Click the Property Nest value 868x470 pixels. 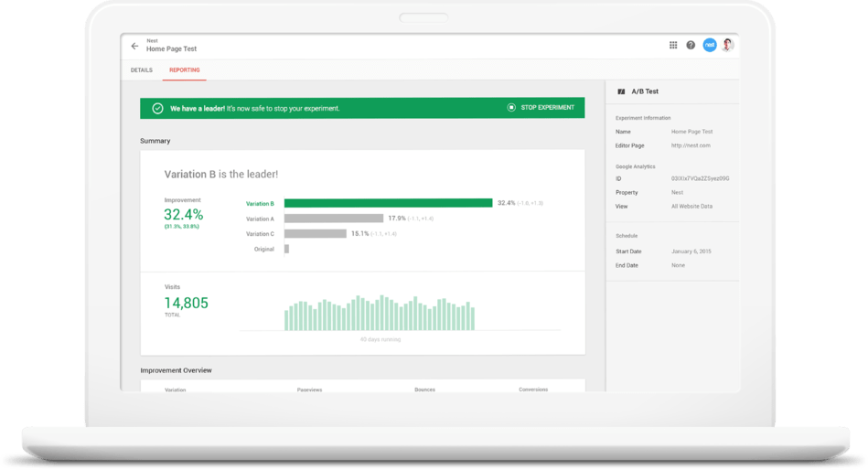coord(677,193)
